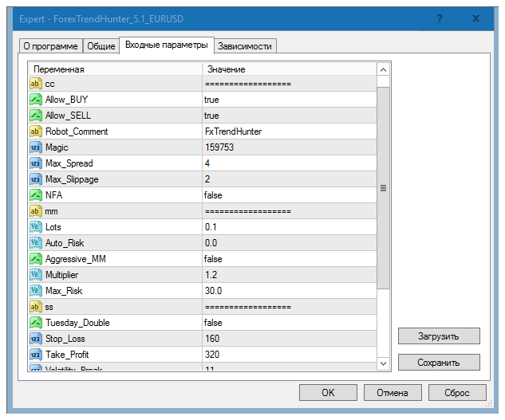
Task: Click the boolean icon next to Allow_BUY
Action: (35, 100)
